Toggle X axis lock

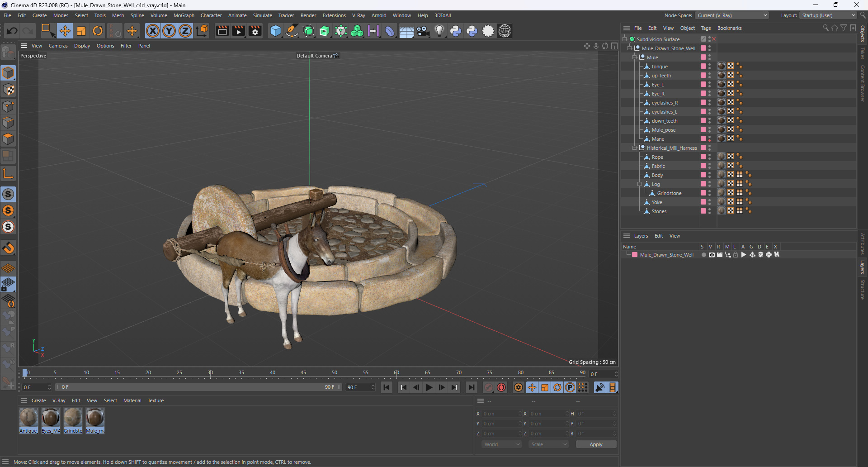tap(153, 31)
